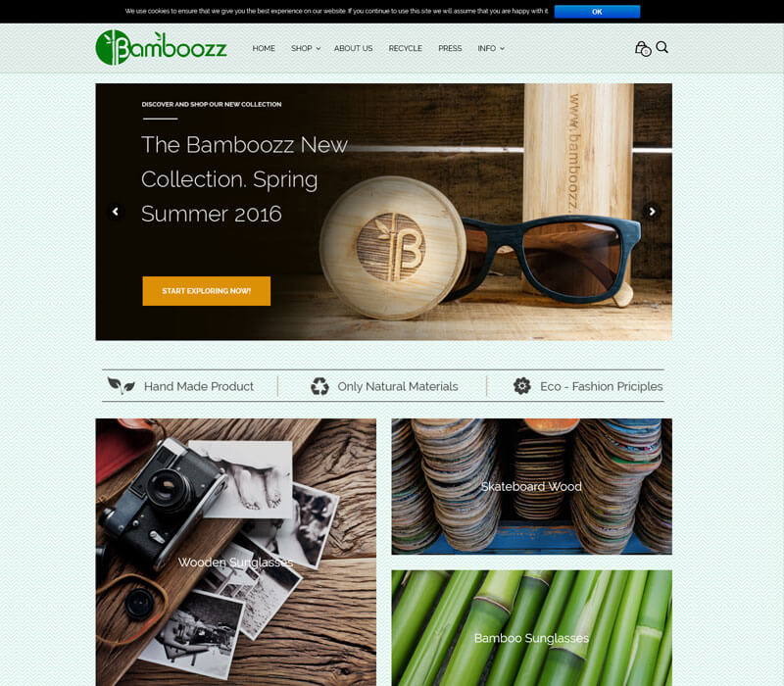Open the About Us page
The width and height of the screenshot is (784, 686).
click(353, 48)
